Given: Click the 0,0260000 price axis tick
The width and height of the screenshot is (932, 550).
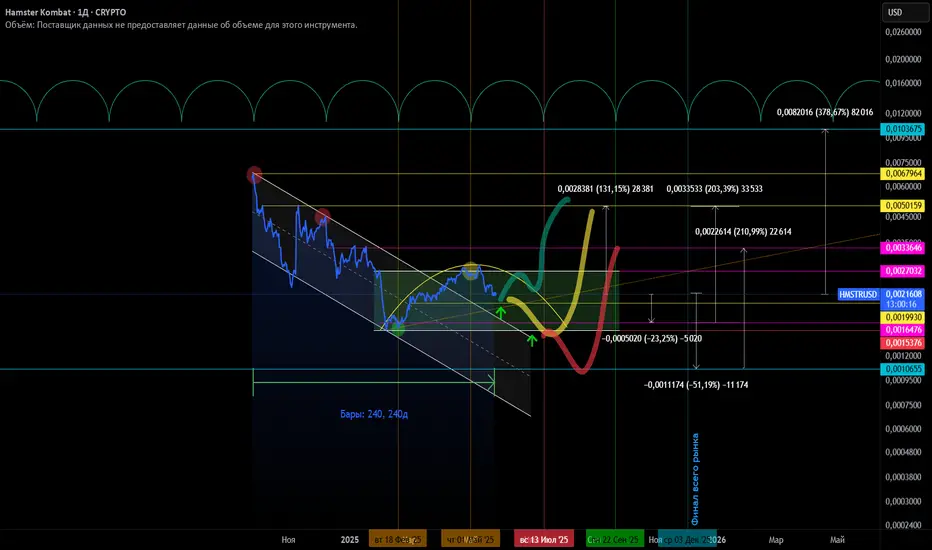Looking at the screenshot, I should [x=903, y=32].
